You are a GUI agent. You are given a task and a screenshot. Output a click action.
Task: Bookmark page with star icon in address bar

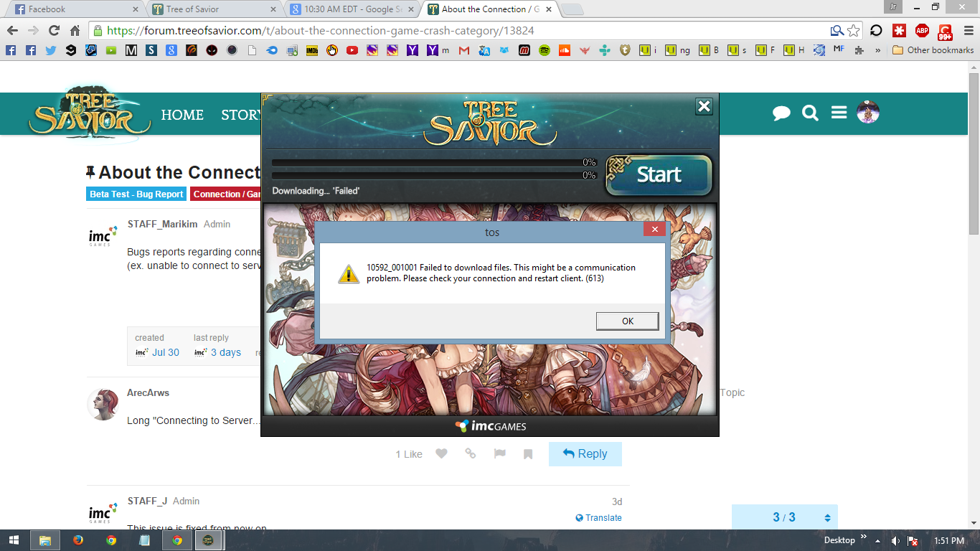[853, 31]
